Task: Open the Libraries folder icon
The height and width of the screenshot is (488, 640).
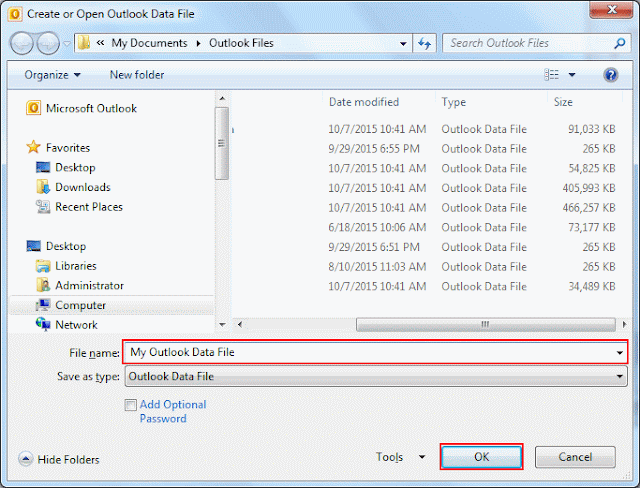Action: (43, 266)
